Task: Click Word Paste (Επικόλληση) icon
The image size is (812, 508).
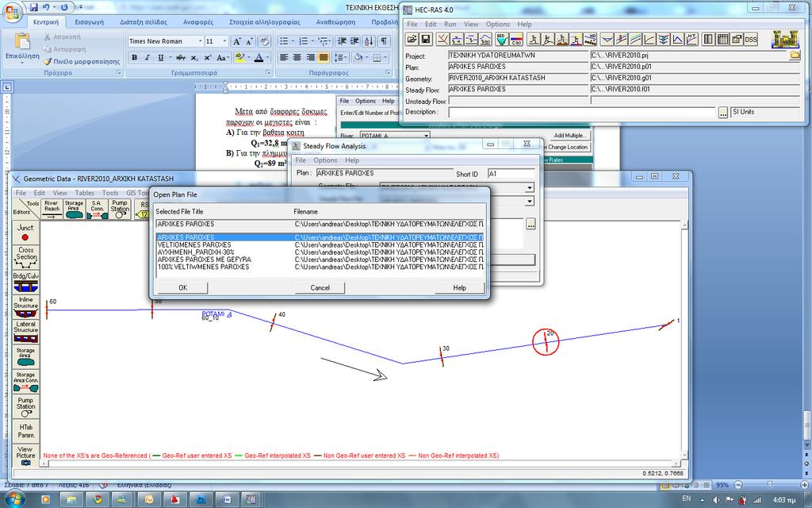Action: (x=21, y=41)
